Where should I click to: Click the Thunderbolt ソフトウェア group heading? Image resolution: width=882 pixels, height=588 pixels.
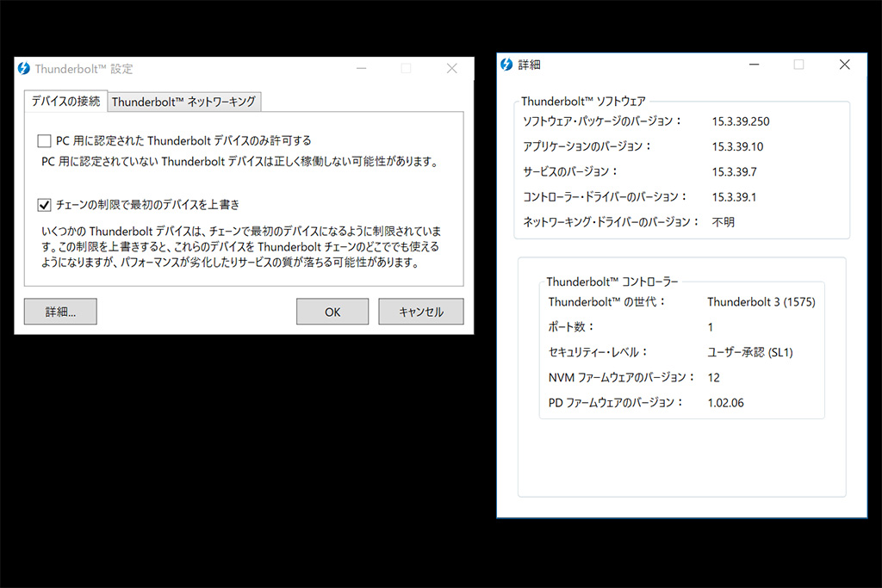click(x=583, y=102)
